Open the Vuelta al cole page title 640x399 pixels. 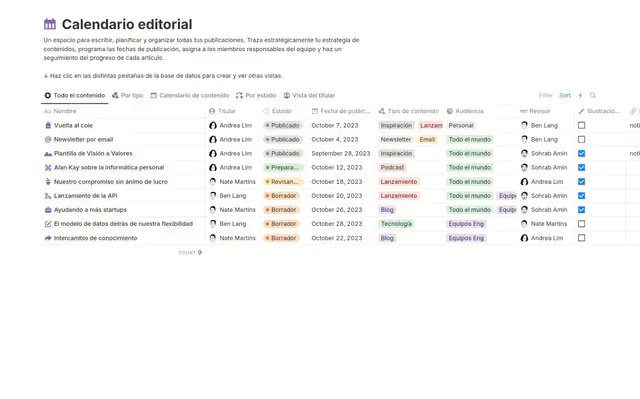click(73, 125)
